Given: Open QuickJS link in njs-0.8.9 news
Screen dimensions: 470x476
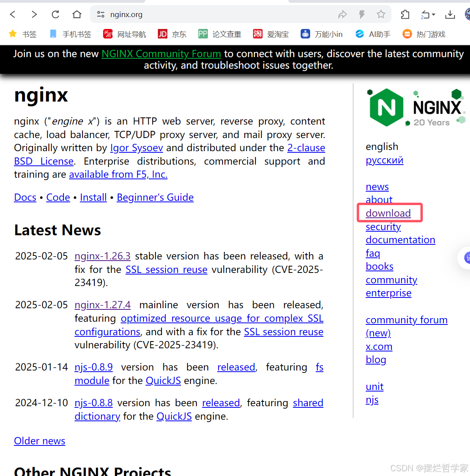Looking at the screenshot, I should (163, 381).
